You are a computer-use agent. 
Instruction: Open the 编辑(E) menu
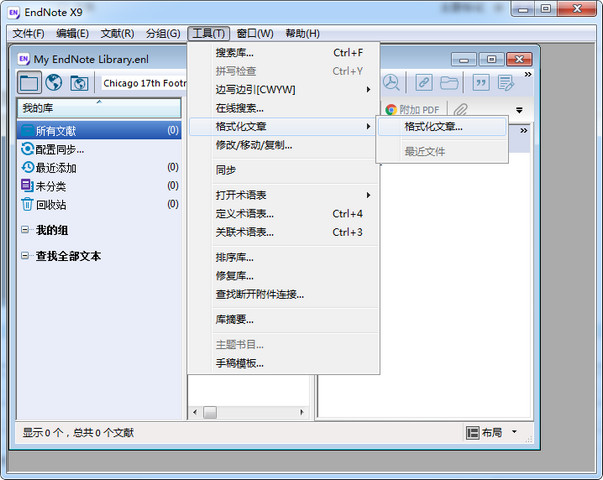72,33
